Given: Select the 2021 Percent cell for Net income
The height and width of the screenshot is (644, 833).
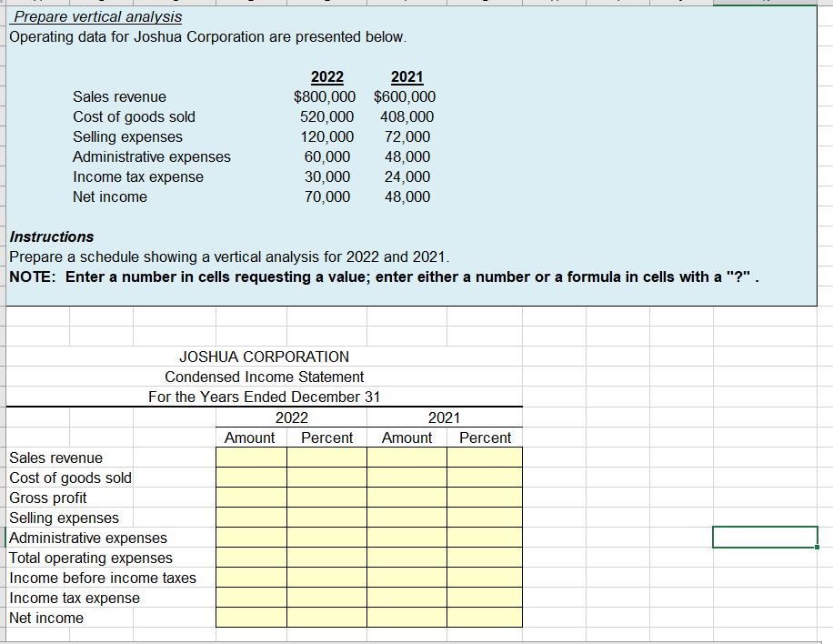Looking at the screenshot, I should pos(485,618).
